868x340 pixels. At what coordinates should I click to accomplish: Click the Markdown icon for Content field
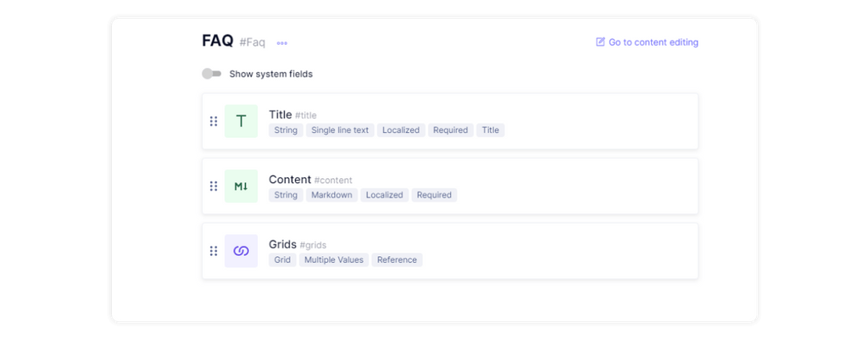click(x=241, y=186)
